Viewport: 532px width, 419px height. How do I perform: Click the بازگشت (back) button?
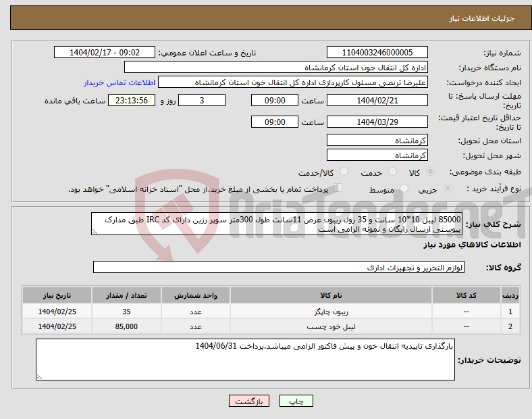coord(249,401)
